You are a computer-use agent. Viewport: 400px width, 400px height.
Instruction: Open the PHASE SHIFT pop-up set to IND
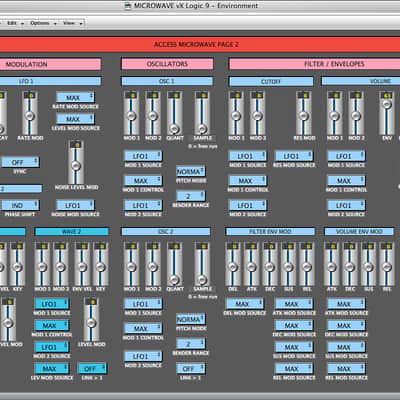pos(20,205)
